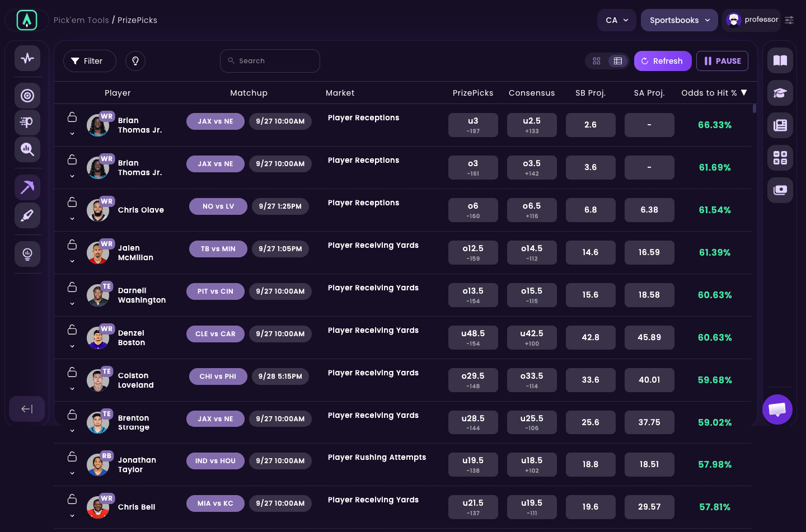Expand the Jonathan Taylor row chevron
Screen dimensions: 806x532
click(x=72, y=473)
